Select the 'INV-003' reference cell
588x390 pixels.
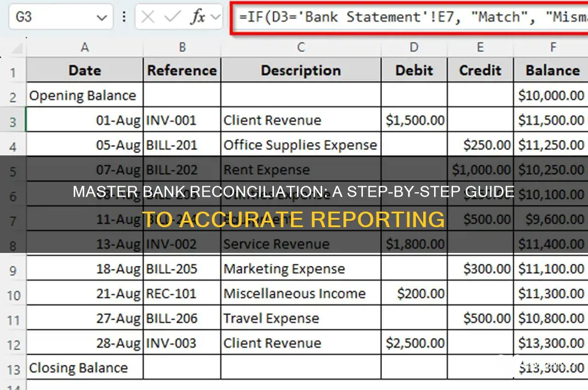click(x=182, y=343)
